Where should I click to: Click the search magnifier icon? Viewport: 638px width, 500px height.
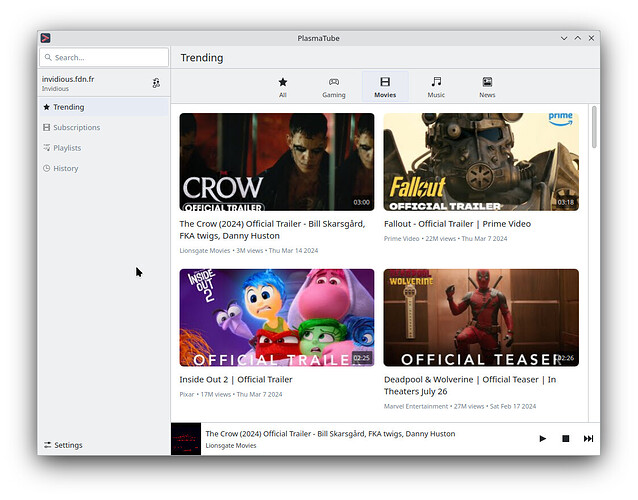click(48, 57)
